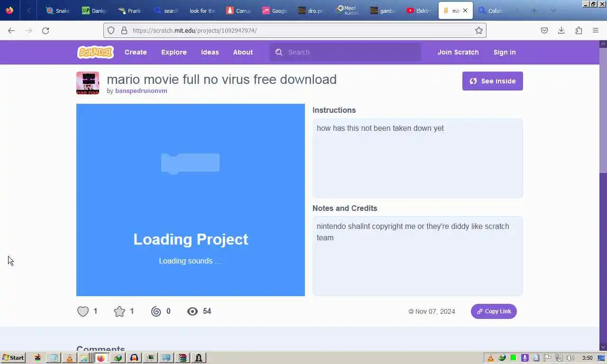The width and height of the screenshot is (607, 364).
Task: Switch to the Meet PLAYING tab
Action: [347, 10]
